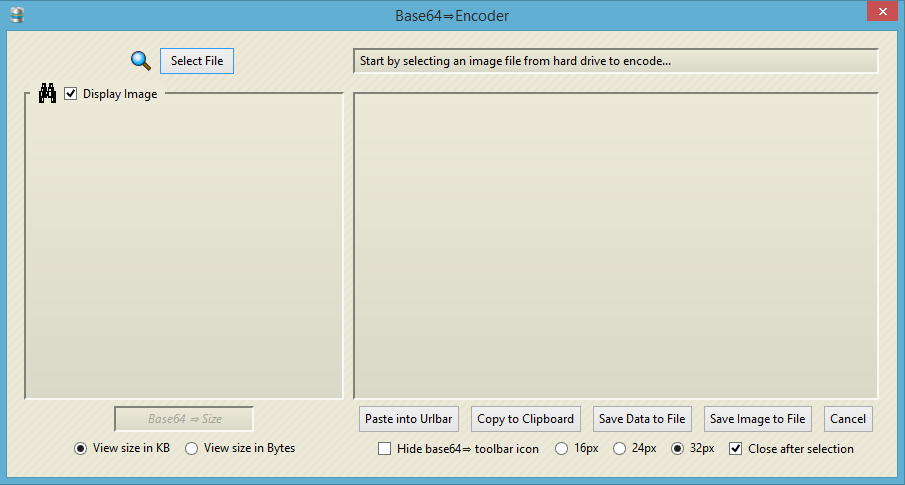Click the binoculars icon next to Display Image
This screenshot has width=905, height=485.
(x=47, y=94)
